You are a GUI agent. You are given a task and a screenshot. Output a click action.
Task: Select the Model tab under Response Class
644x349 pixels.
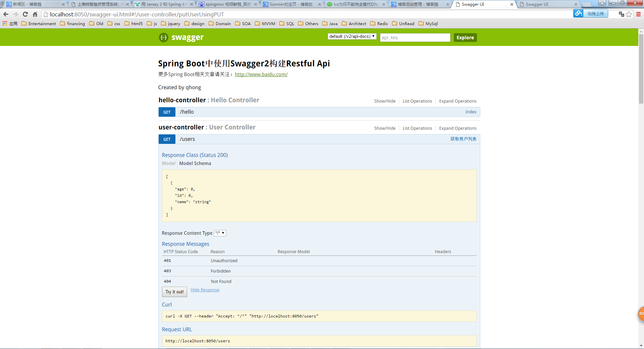click(168, 163)
